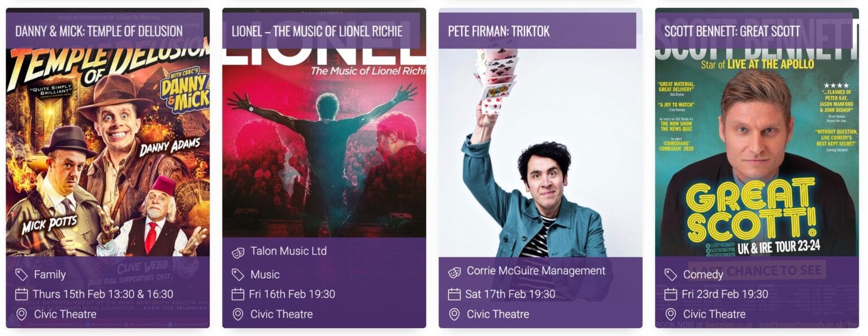Select the Great Scott tour poster image
This screenshot has height=336, width=868.
click(757, 153)
